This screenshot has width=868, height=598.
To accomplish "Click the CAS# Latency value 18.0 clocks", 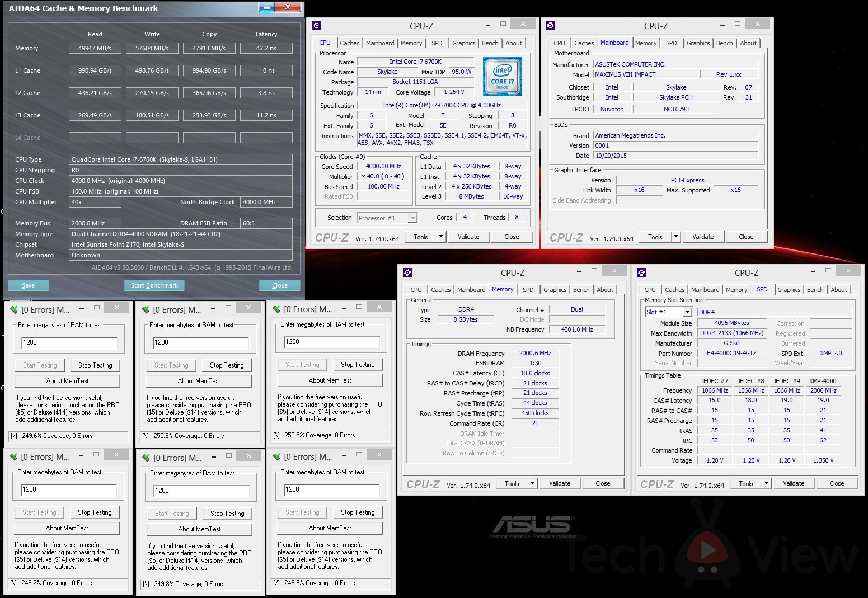I will coord(535,373).
